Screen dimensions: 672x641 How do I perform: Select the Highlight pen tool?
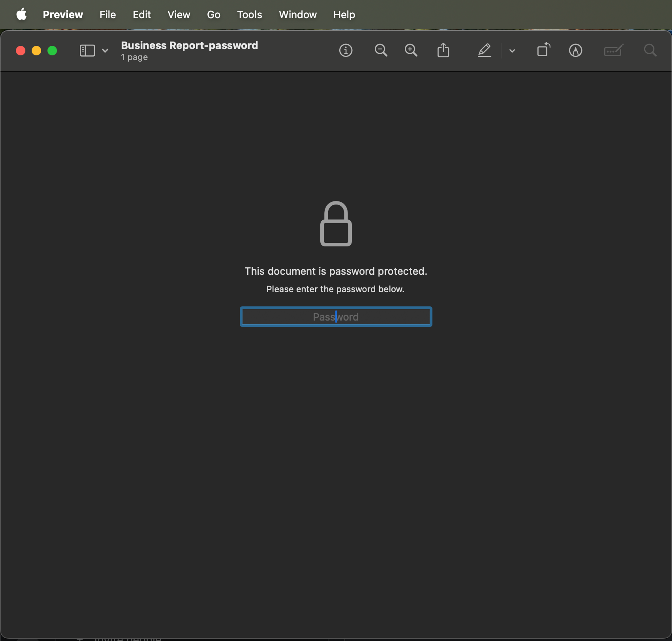tap(484, 51)
